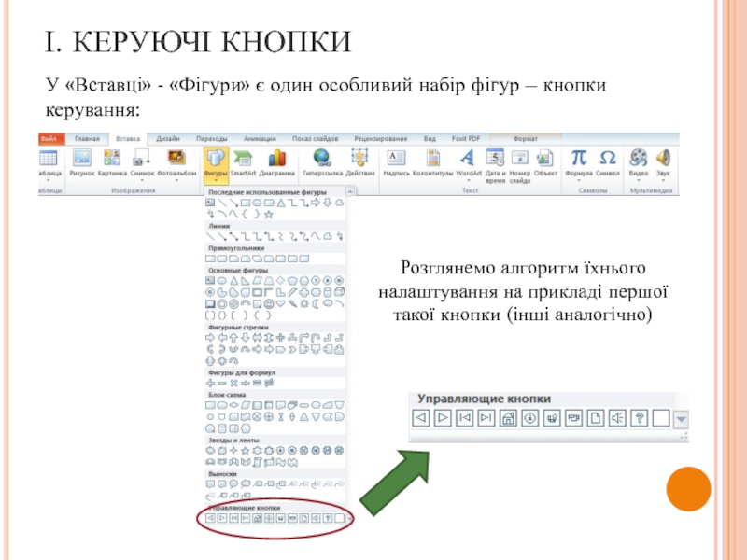The height and width of the screenshot is (560, 747).
Task: Select Help action button in enlarged panel
Action: coord(639,418)
